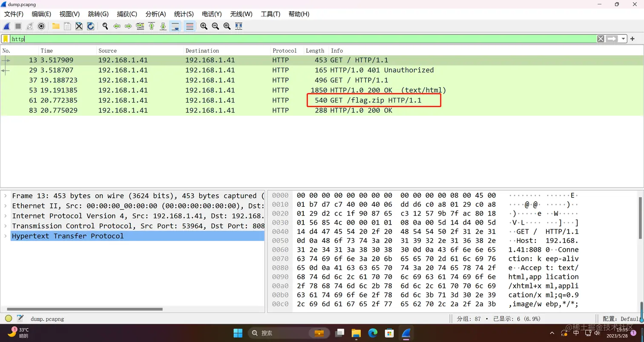Open the 视图(V) menu
The height and width of the screenshot is (342, 644).
click(x=69, y=14)
